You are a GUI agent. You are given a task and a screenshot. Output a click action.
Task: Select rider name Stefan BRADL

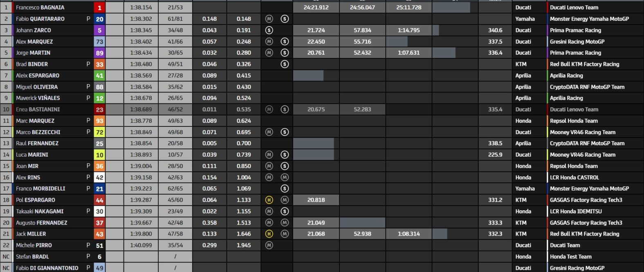[x=32, y=256]
